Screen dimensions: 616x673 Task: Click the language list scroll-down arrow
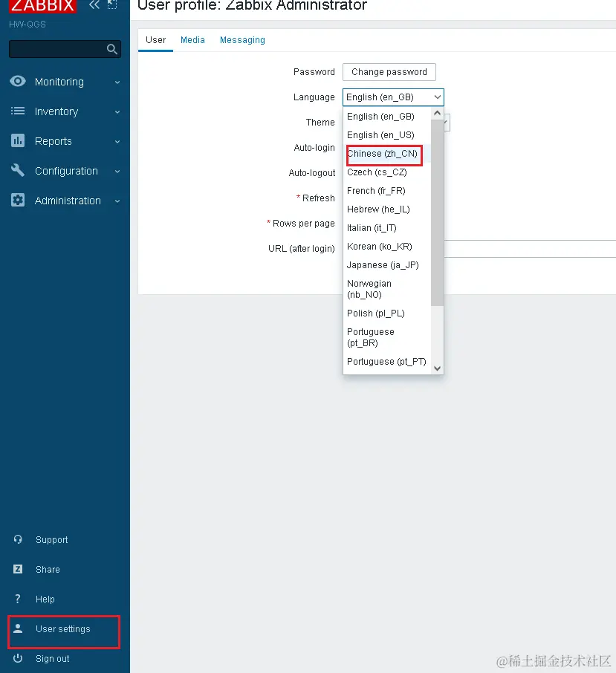click(437, 368)
